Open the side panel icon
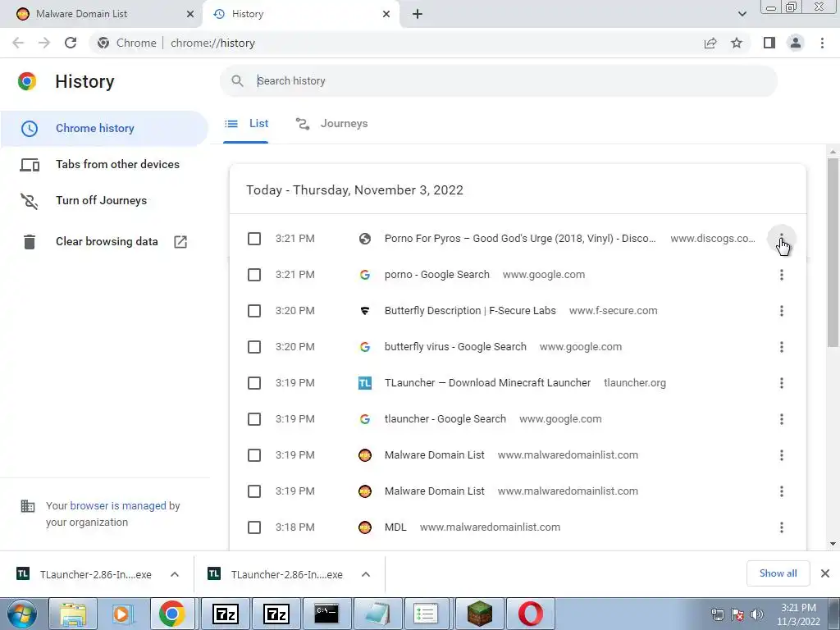Screen dimensions: 840x630 769,43
